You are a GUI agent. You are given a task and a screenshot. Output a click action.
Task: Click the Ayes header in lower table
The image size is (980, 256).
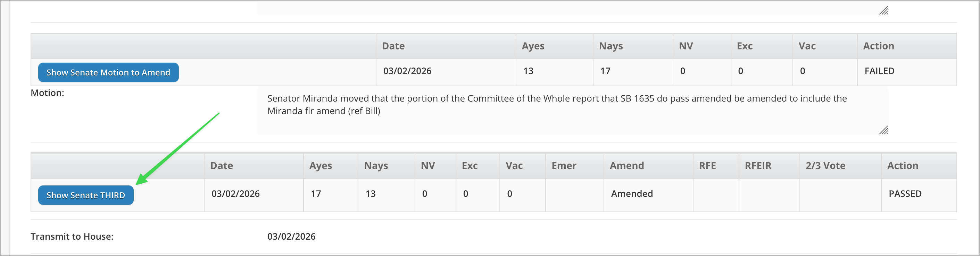click(321, 165)
